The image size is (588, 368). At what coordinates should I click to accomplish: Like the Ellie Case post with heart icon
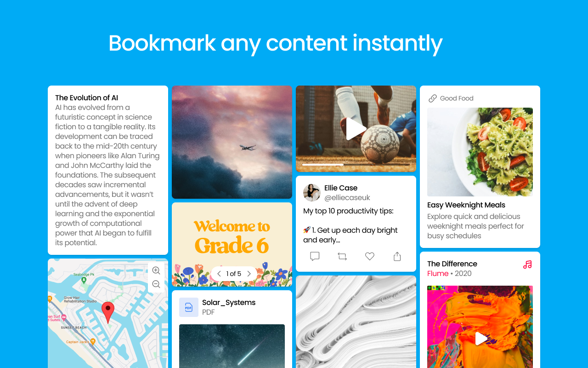coord(370,256)
